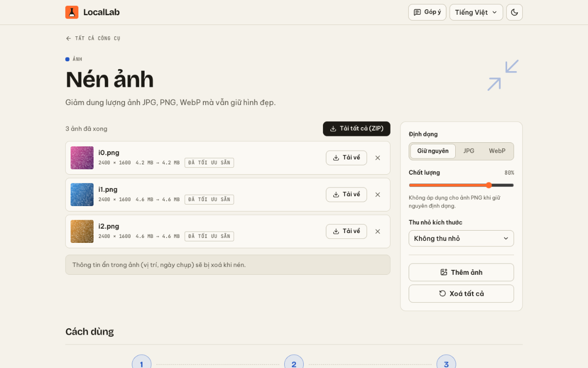Click the i0.png file name

109,153
